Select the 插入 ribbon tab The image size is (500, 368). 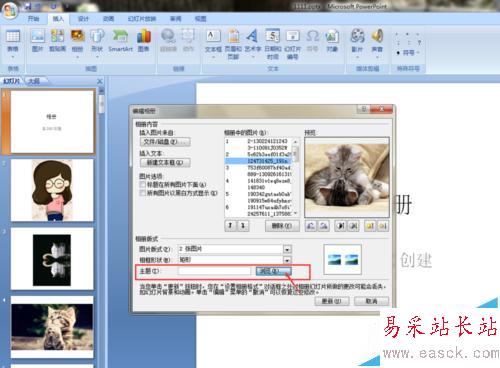coord(58,19)
